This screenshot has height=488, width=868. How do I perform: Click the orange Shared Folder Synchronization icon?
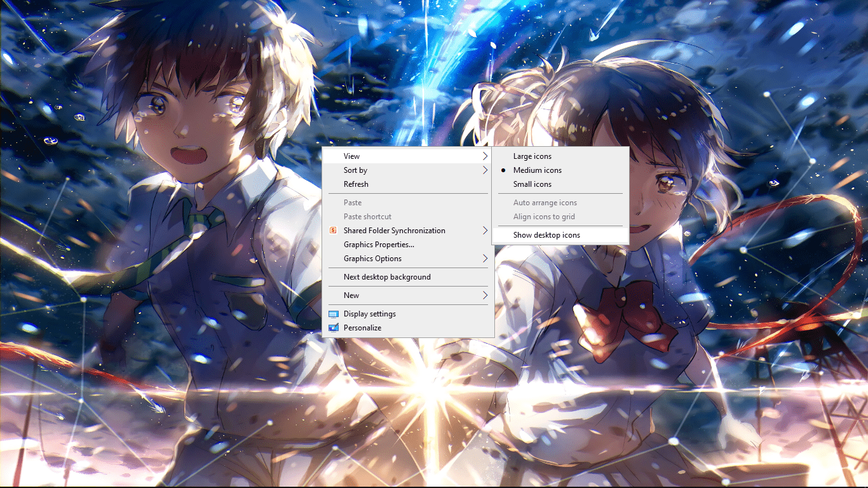tap(333, 231)
